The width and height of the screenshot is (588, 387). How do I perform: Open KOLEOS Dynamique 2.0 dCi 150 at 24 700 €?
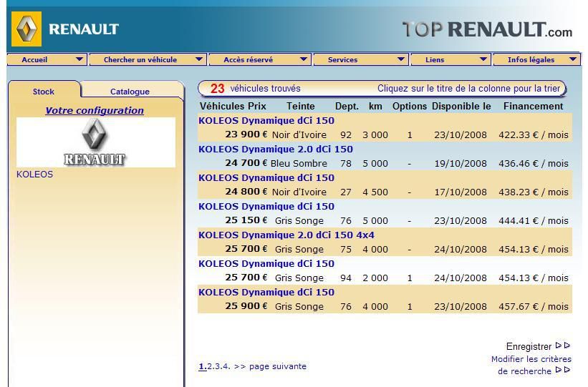pos(276,149)
